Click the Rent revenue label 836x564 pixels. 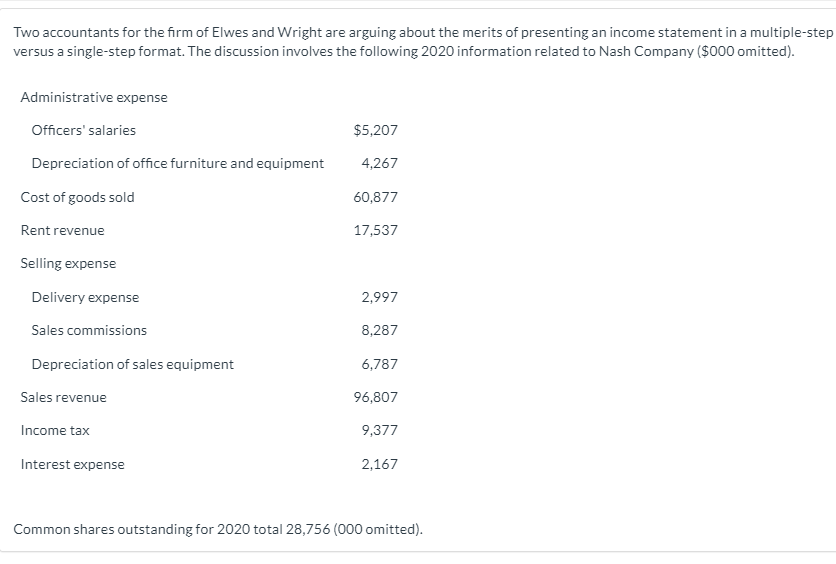pyautogui.click(x=62, y=230)
